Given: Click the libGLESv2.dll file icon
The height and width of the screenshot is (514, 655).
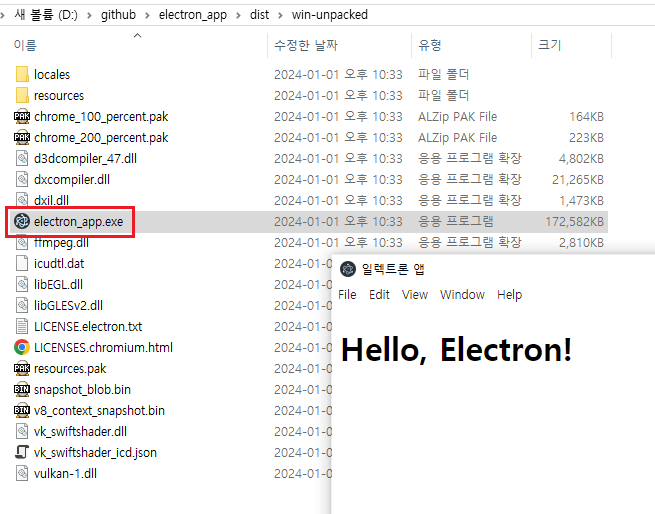Looking at the screenshot, I should tap(22, 305).
